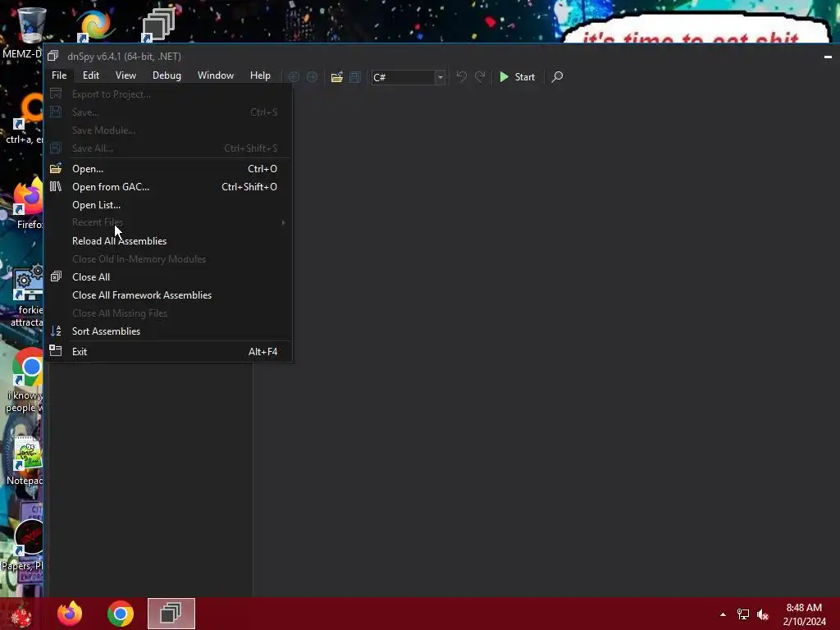Screen dimensions: 840x630
Task: Select Reload All Assemblies
Action: tap(168, 241)
